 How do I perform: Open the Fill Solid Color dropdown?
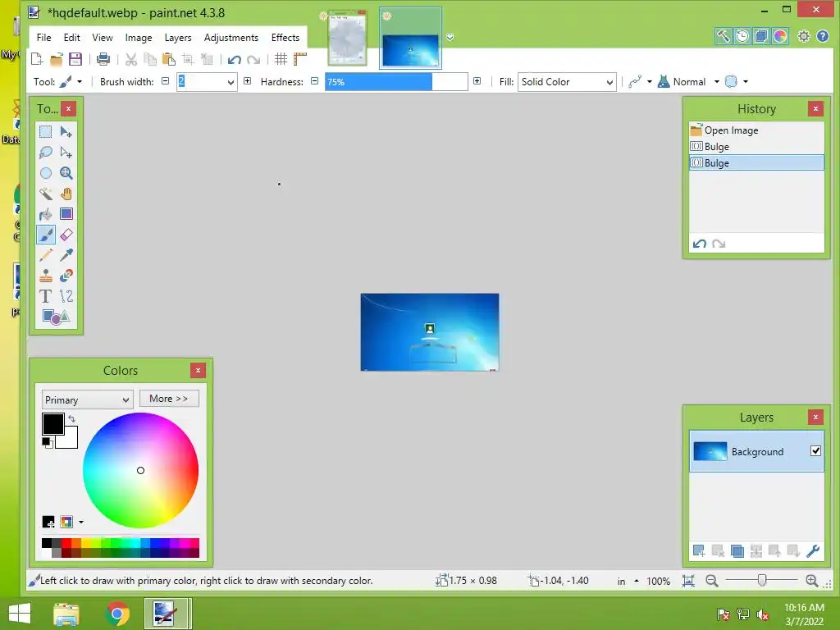567,82
